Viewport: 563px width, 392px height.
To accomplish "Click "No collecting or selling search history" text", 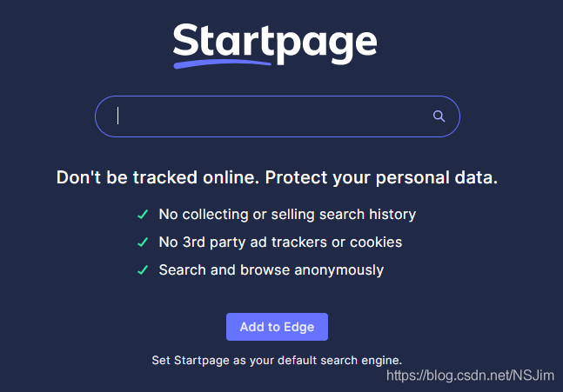I will [x=287, y=215].
